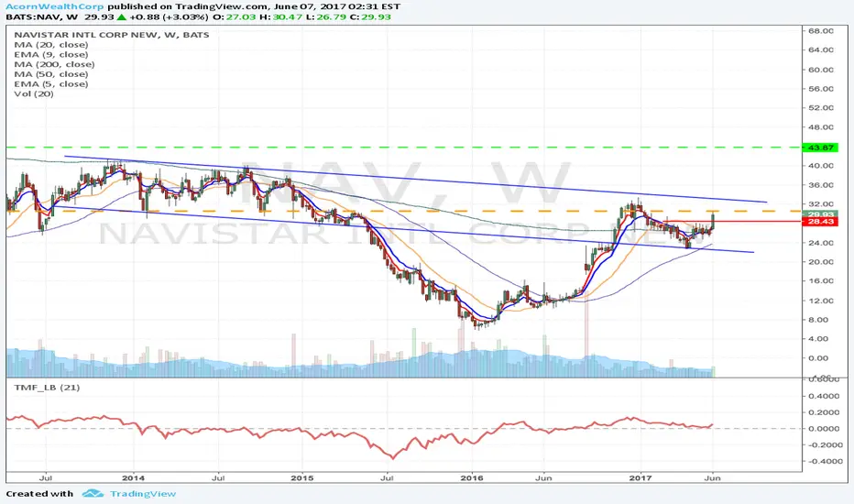Select the MA (200, close) indicator label
This screenshot has width=854, height=504.
54,64
